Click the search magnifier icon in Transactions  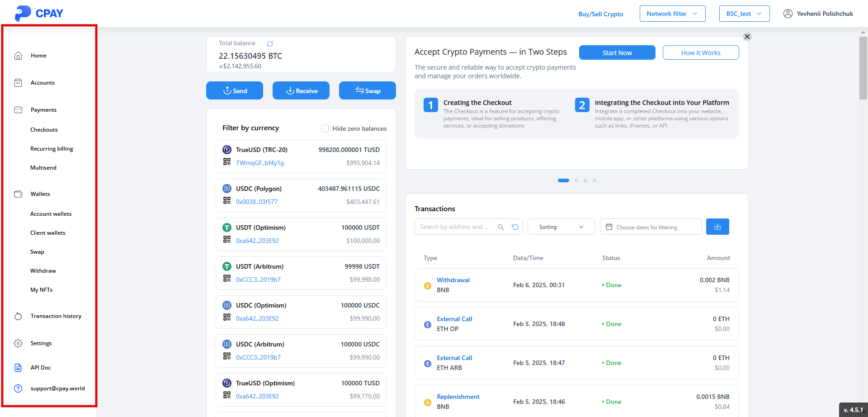[x=501, y=227]
